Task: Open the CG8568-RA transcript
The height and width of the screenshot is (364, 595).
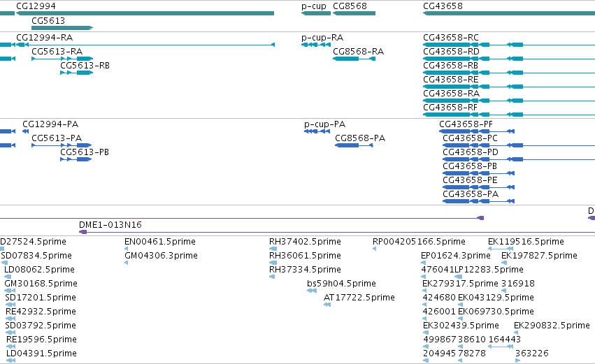Action: click(358, 52)
